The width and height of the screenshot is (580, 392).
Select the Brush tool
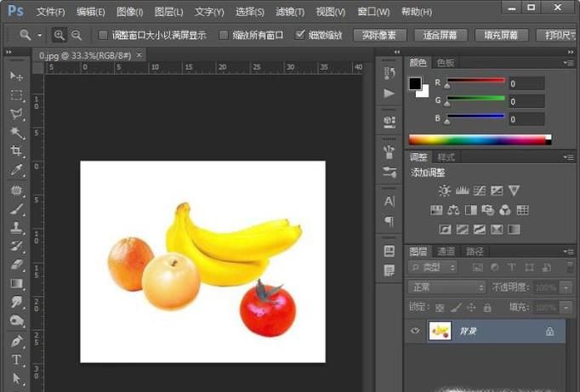pyautogui.click(x=16, y=209)
